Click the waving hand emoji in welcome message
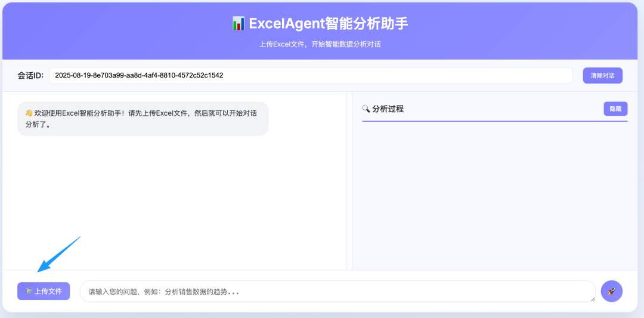The image size is (644, 318). [29, 113]
